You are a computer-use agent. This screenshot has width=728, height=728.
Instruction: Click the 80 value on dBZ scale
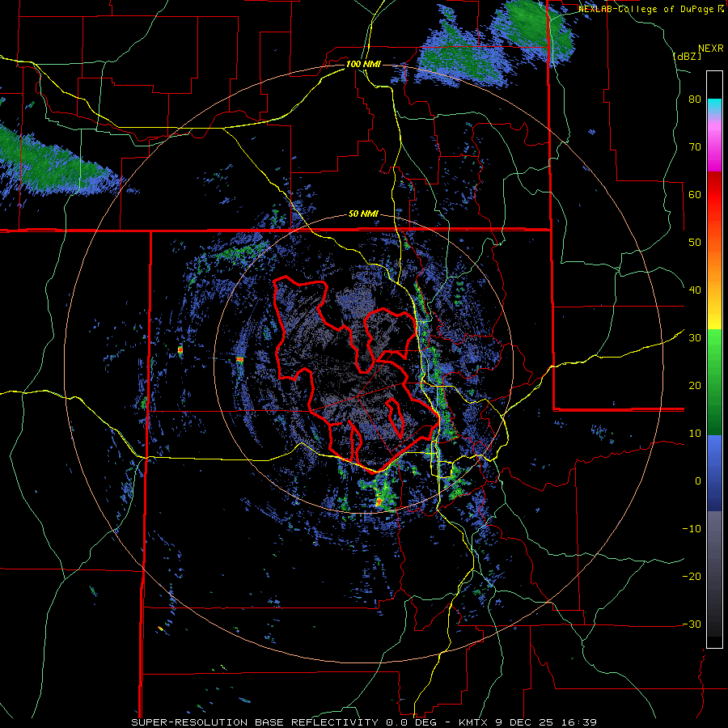695,99
